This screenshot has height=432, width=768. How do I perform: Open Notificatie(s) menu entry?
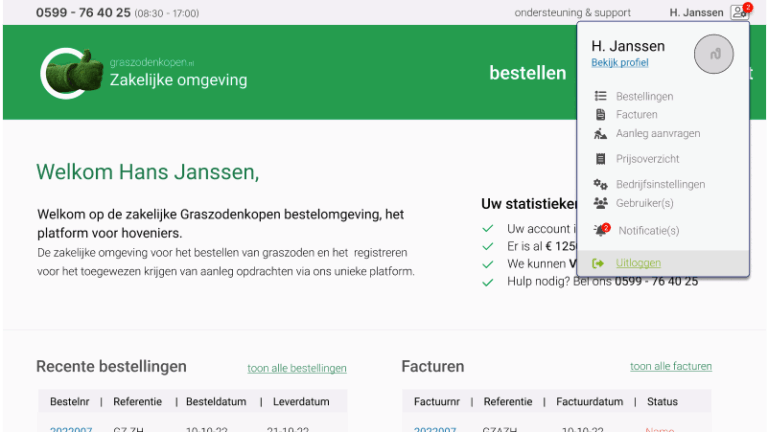(648, 231)
